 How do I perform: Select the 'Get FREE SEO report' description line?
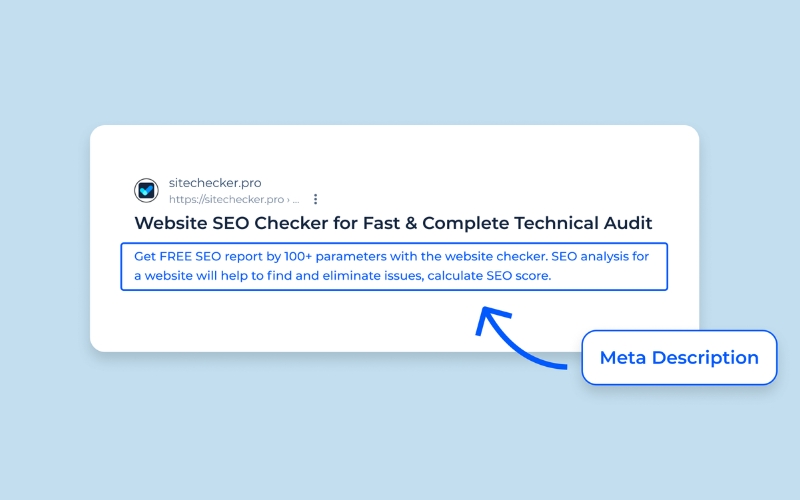391,256
